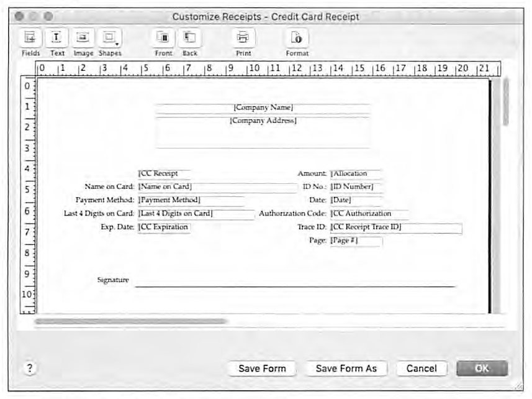Open the Format toolbar icon
Image resolution: width=532 pixels, height=399 pixels.
(297, 37)
